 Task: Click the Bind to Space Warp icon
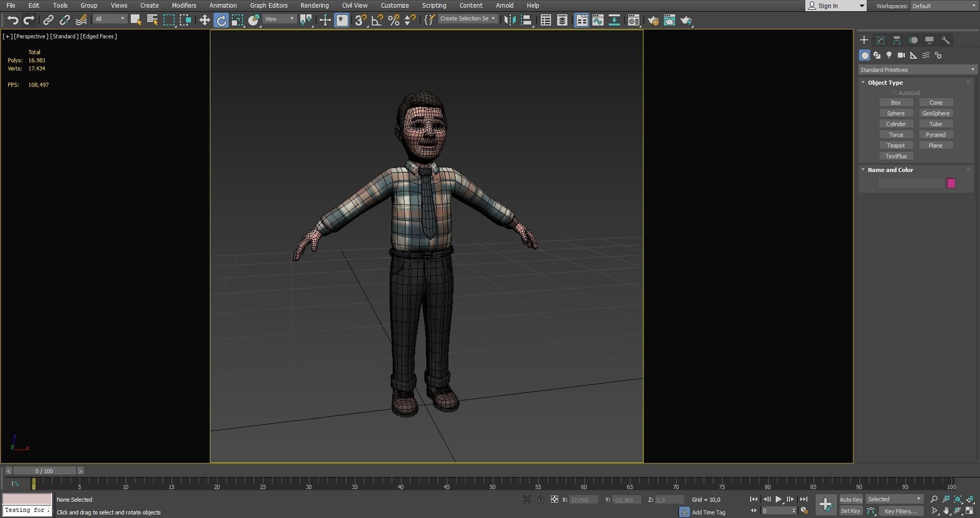click(x=81, y=20)
